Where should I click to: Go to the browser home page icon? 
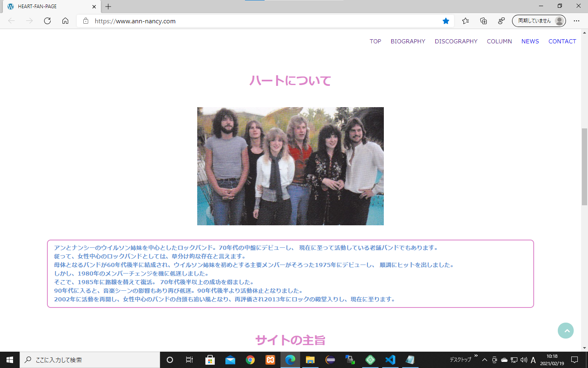(x=65, y=21)
